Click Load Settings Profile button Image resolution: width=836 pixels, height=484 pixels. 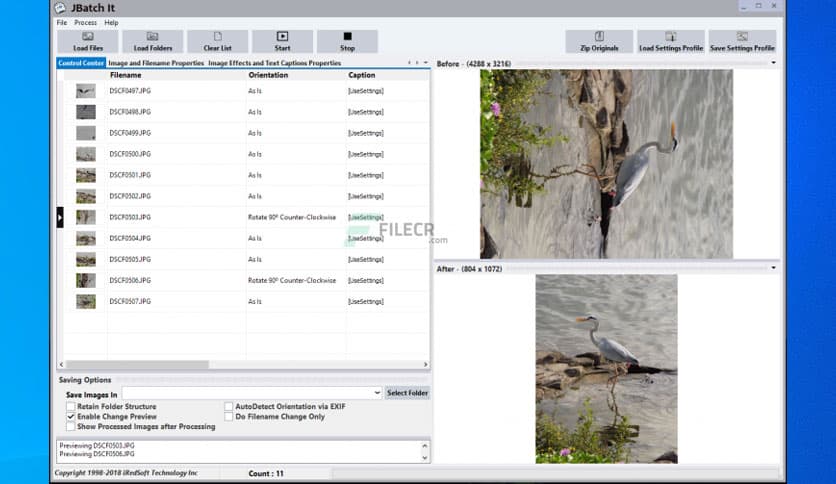pos(671,42)
